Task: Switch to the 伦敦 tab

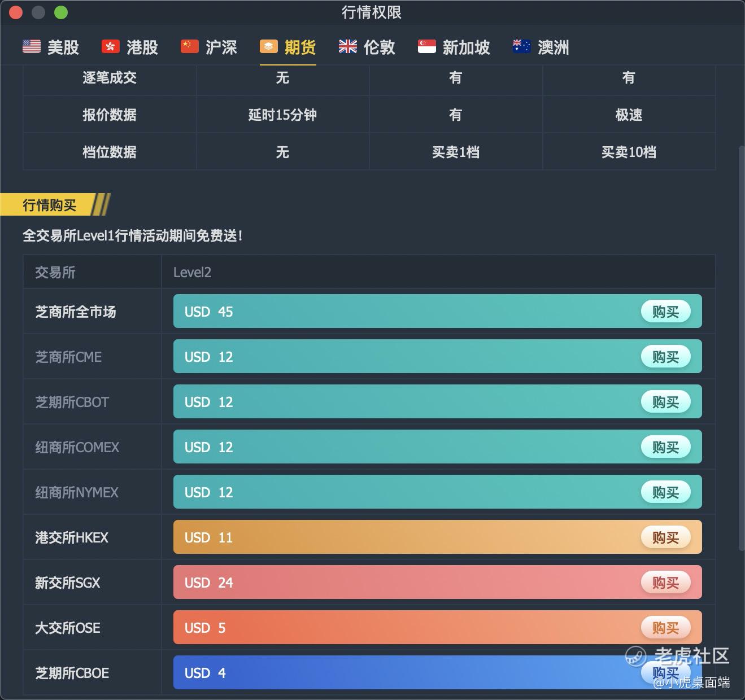Action: [367, 47]
